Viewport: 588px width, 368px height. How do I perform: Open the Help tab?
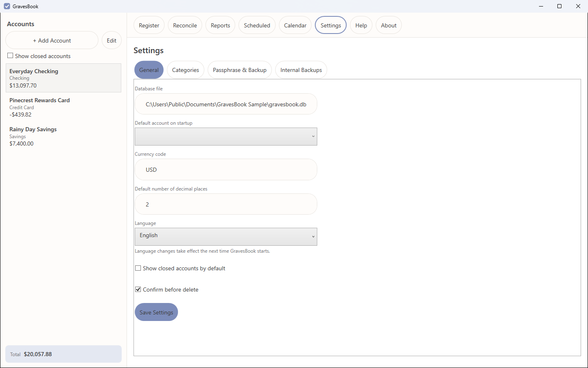pyautogui.click(x=361, y=25)
